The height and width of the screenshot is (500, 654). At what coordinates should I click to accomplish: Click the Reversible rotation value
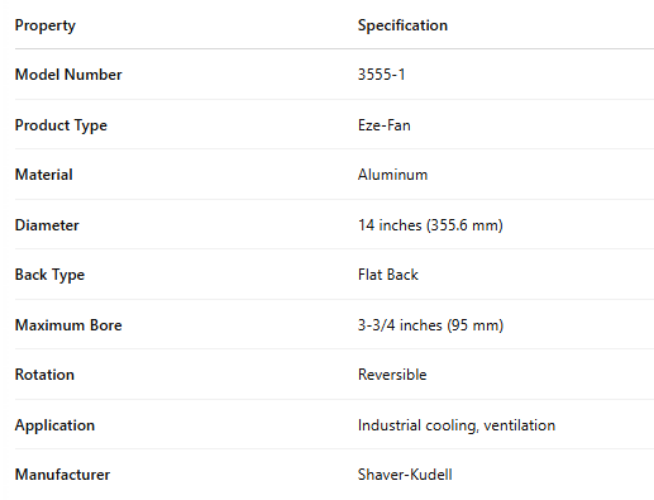click(x=392, y=375)
